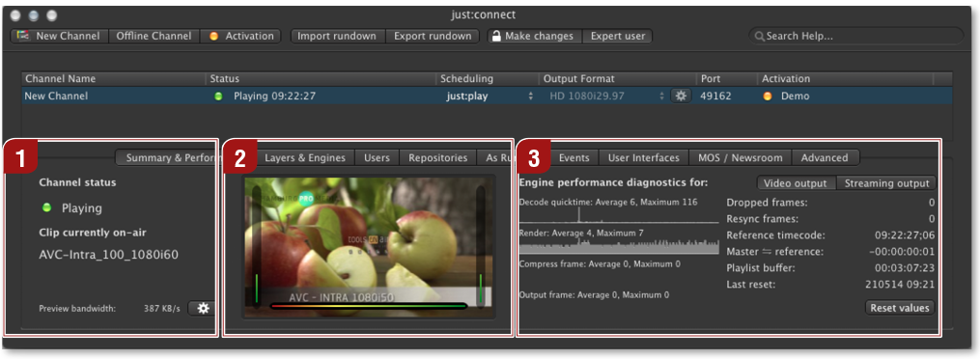This screenshot has height=359, width=980.
Task: Switch to Expert user mode
Action: 618,37
